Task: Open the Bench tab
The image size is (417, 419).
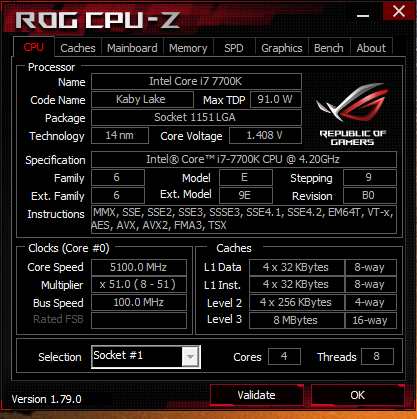Action: click(x=329, y=48)
